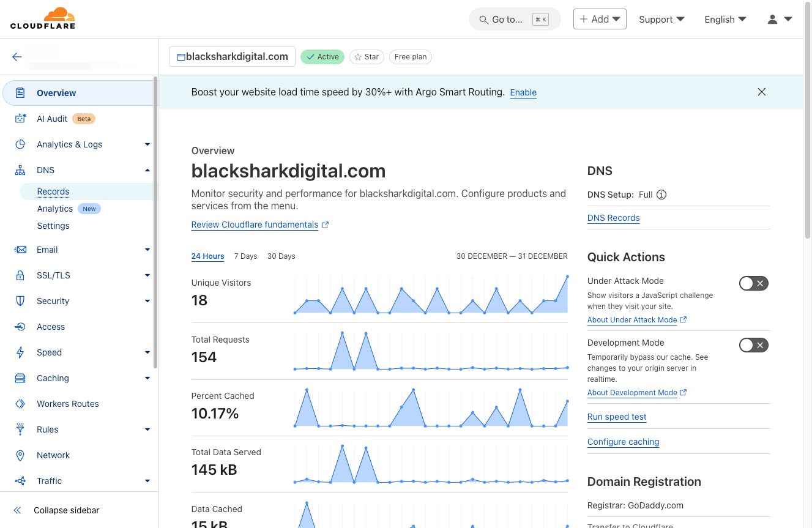
Task: Click the Overview clipboard icon
Action: click(20, 93)
